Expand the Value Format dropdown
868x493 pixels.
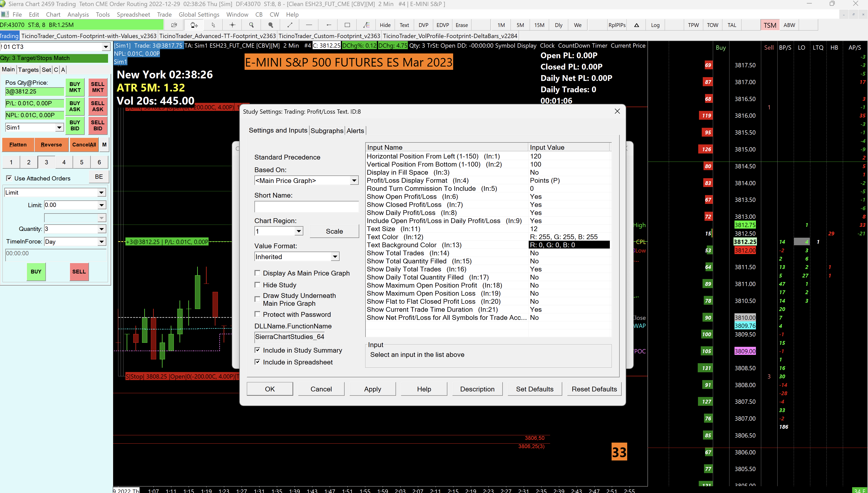(335, 257)
